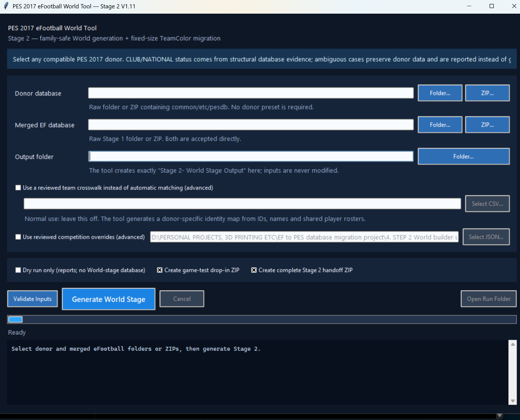Browse Folder for Donor database
Screen dimensions: 520x420
pos(440,93)
